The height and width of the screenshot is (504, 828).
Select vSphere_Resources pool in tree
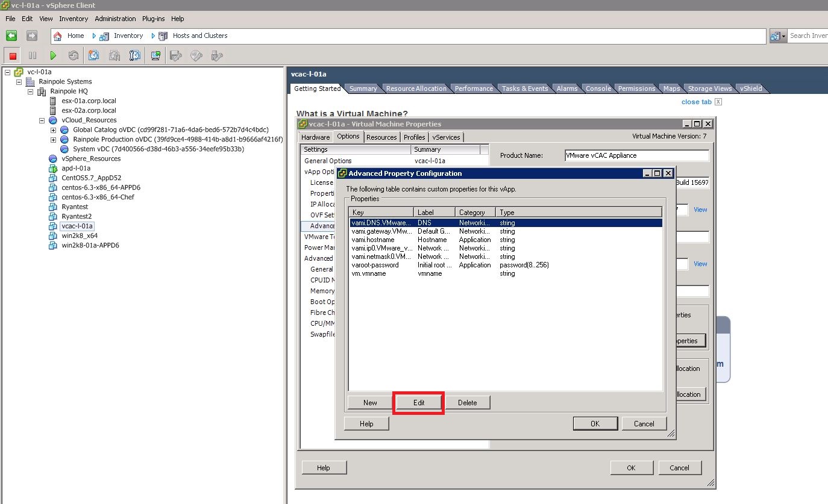(91, 159)
